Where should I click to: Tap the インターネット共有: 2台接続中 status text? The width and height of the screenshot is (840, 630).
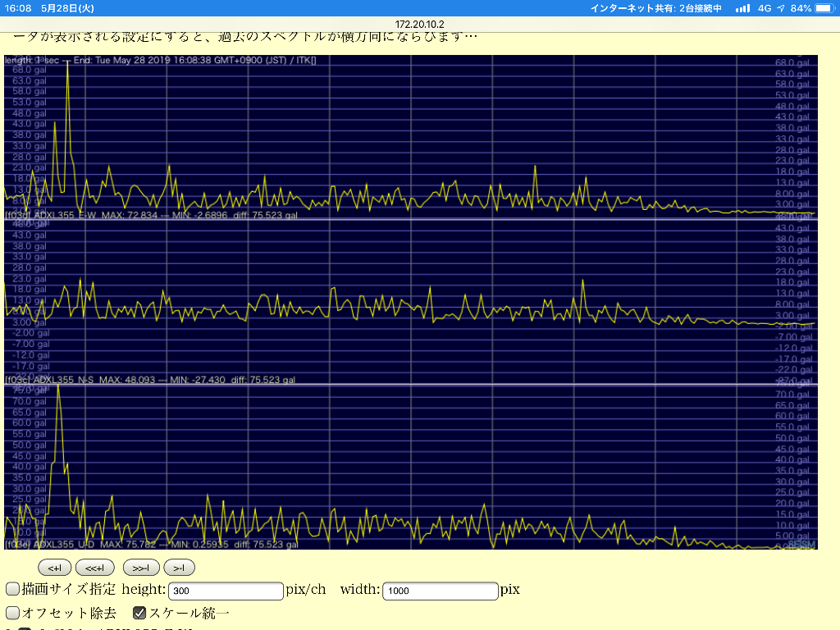[655, 8]
